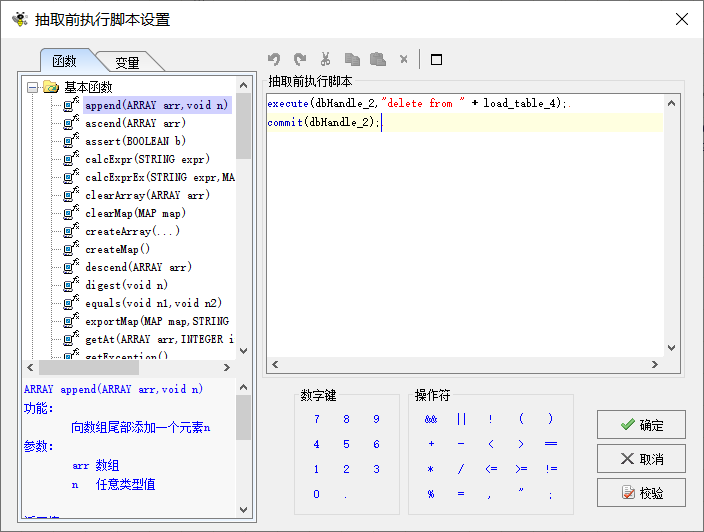Insert the || operator

461,419
